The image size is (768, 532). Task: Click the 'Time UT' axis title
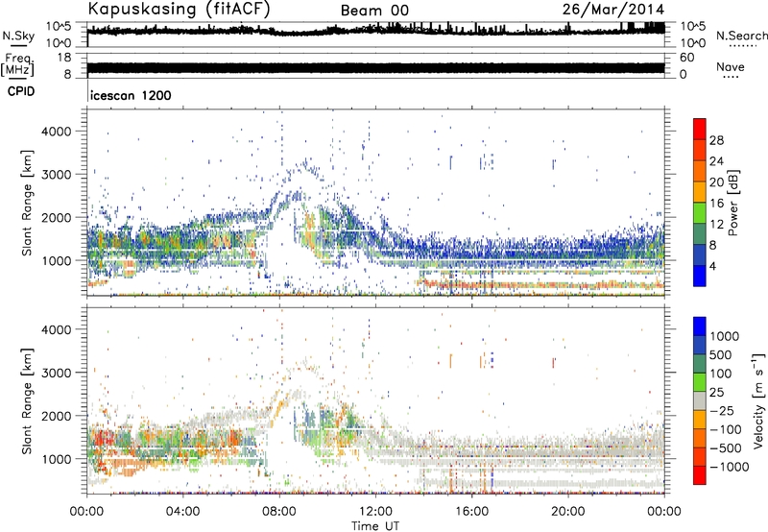(375, 526)
